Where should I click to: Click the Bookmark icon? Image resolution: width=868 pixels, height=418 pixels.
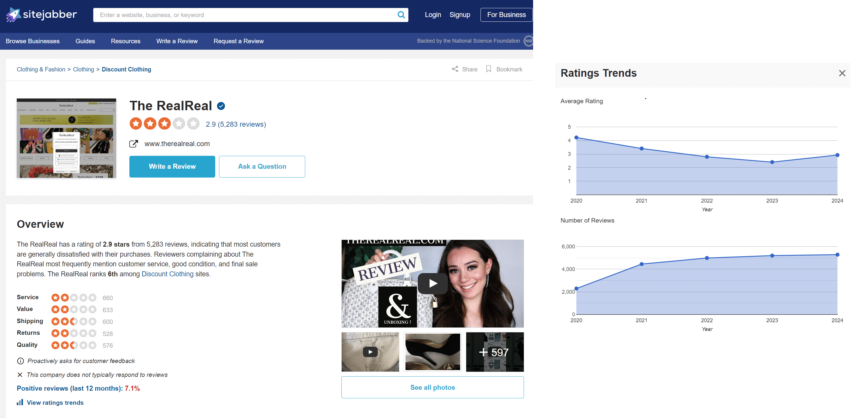tap(489, 69)
